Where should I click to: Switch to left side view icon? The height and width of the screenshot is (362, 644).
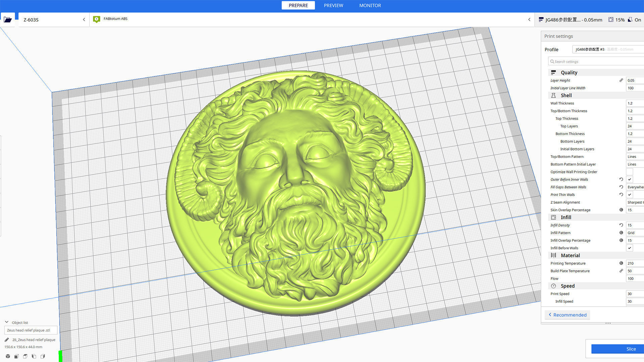pyautogui.click(x=34, y=356)
